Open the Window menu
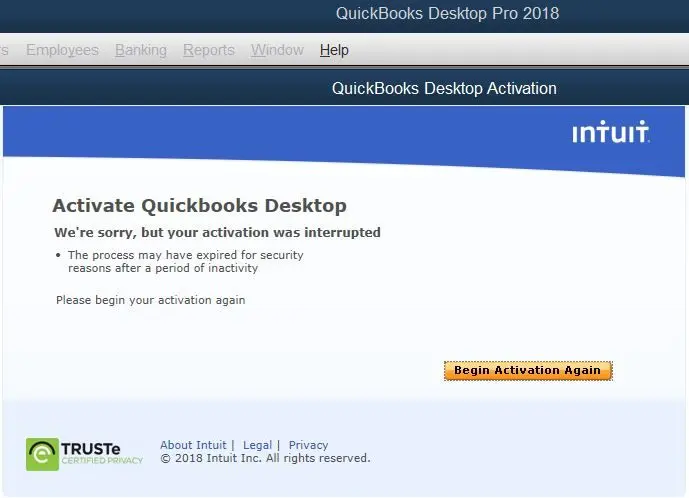Image resolution: width=689 pixels, height=498 pixels. pos(277,50)
